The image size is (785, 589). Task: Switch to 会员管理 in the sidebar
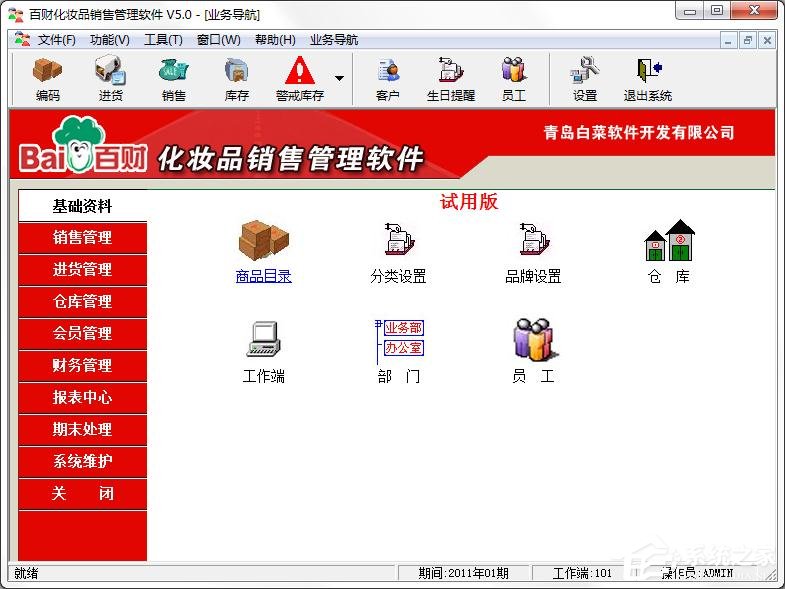[x=83, y=334]
